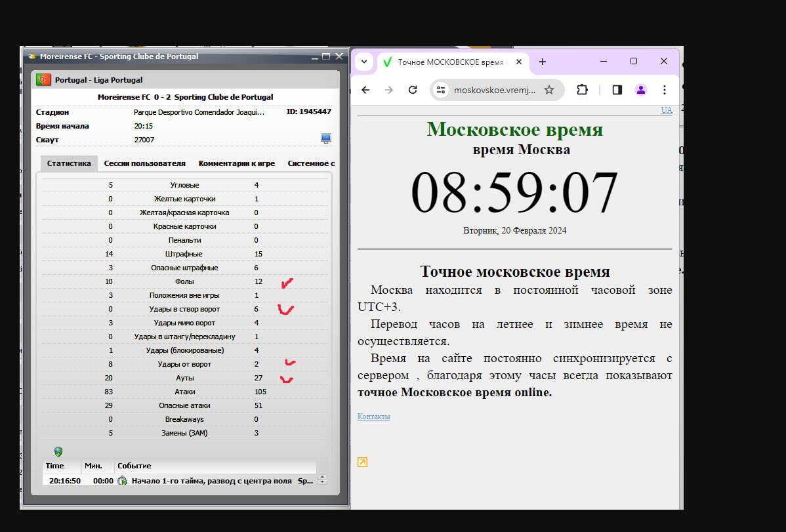786x532 pixels.
Task: Go back to the previous page
Action: (366, 90)
